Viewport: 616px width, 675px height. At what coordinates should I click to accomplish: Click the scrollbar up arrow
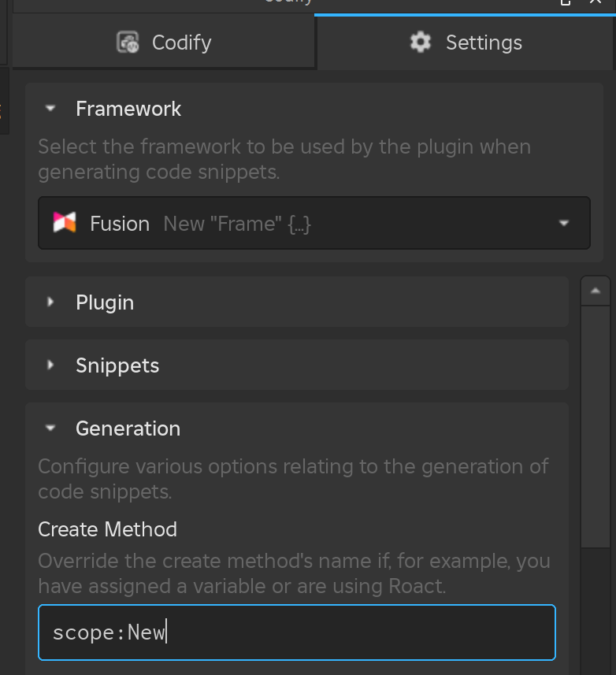(595, 289)
